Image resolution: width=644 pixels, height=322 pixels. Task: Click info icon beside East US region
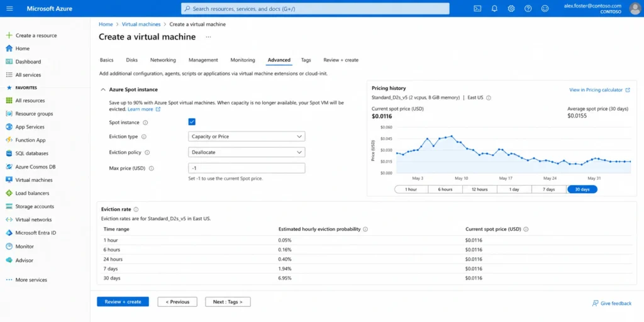488,97
